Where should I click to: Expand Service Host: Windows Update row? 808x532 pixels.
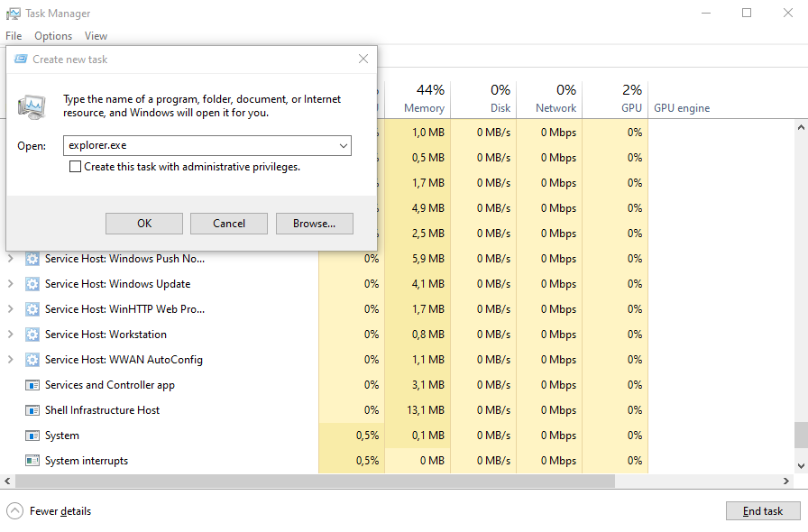tap(10, 284)
